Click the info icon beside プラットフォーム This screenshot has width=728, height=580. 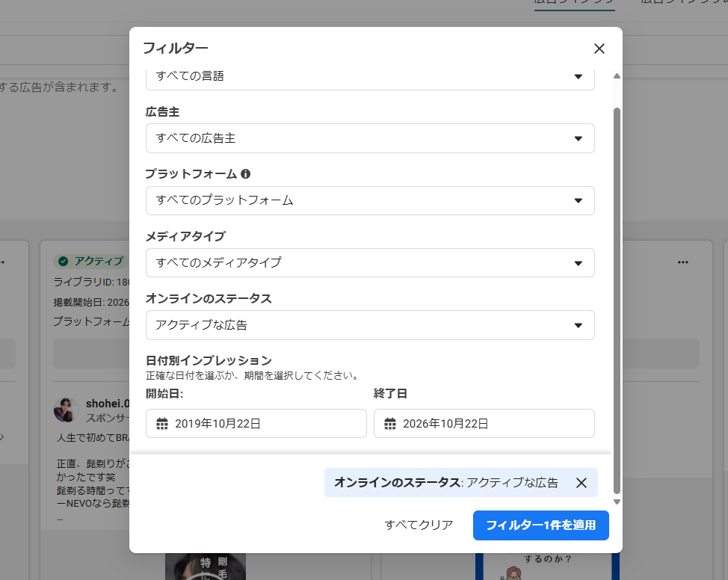246,173
